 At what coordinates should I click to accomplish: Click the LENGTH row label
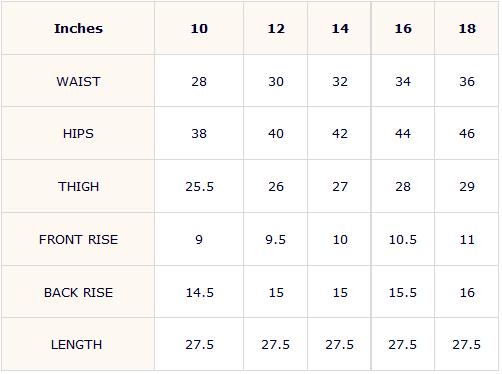pos(78,344)
